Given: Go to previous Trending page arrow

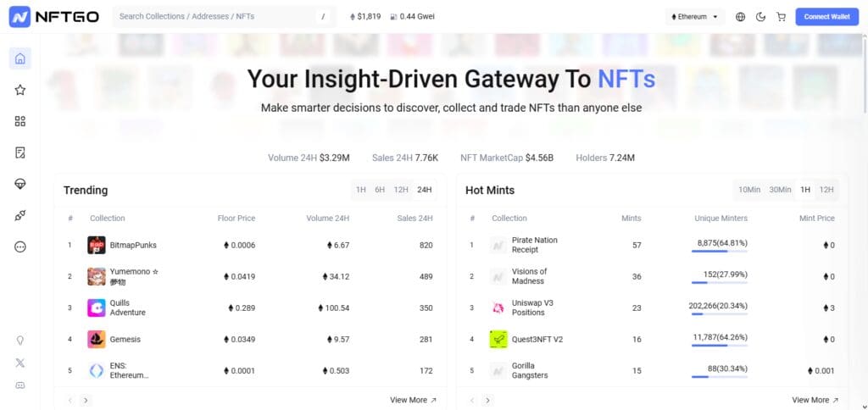Looking at the screenshot, I should (70, 400).
